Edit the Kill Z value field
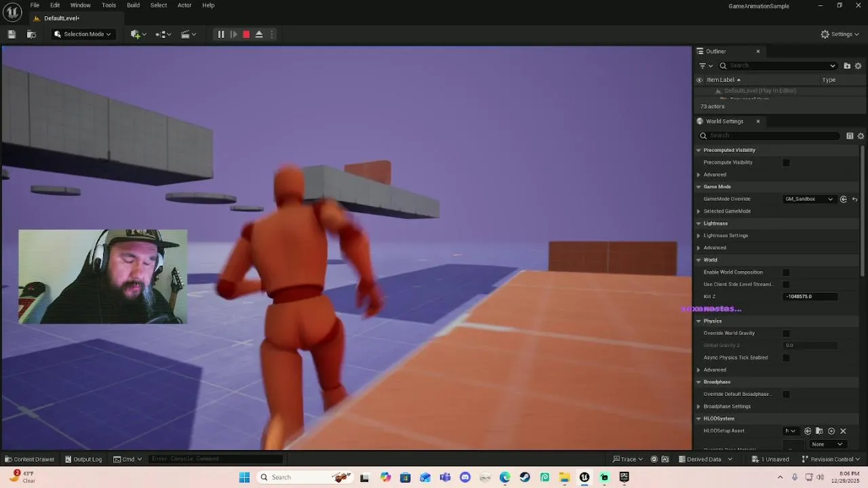This screenshot has height=488, width=868. pos(810,297)
